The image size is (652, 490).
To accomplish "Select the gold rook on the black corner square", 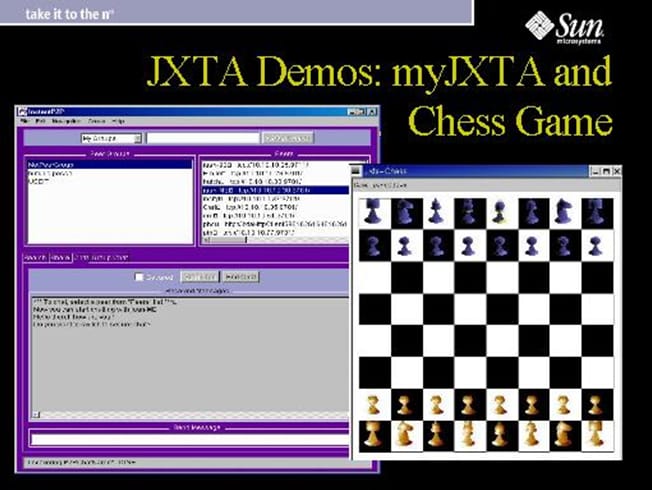I will [x=373, y=435].
